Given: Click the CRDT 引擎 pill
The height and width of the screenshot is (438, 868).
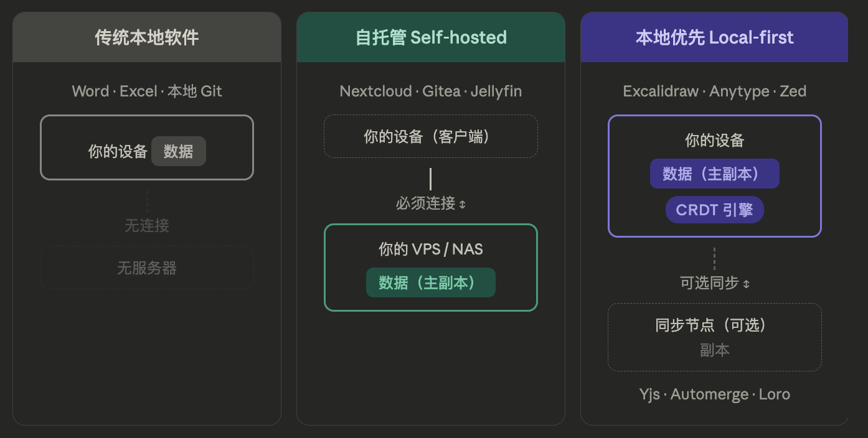Looking at the screenshot, I should tap(714, 210).
